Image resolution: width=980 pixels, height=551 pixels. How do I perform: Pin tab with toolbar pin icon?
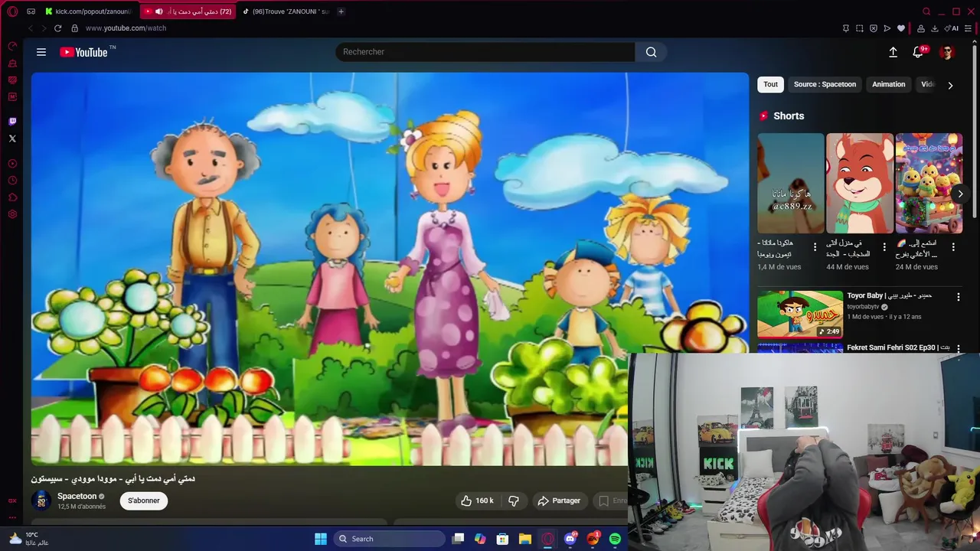(845, 28)
